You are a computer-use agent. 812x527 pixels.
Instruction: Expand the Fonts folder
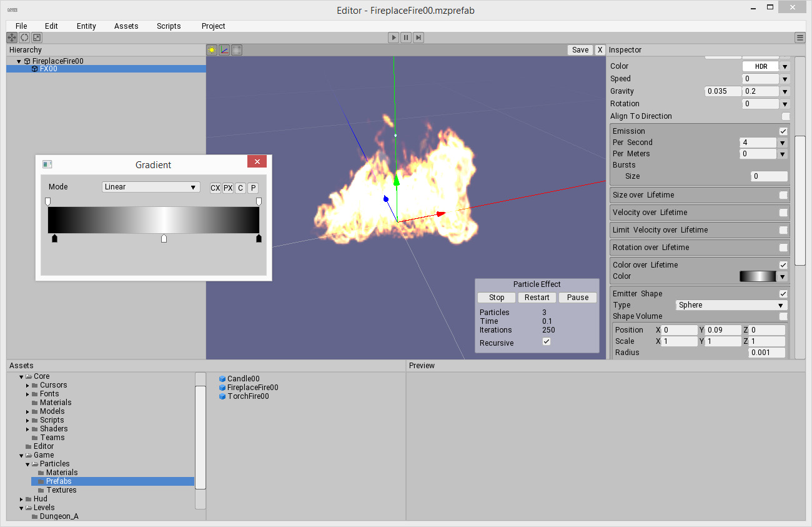(27, 394)
